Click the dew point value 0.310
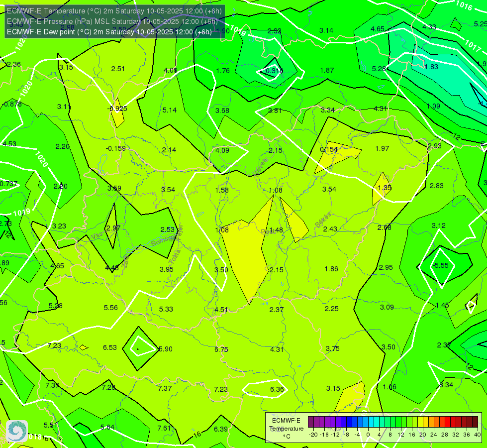 click(x=274, y=71)
